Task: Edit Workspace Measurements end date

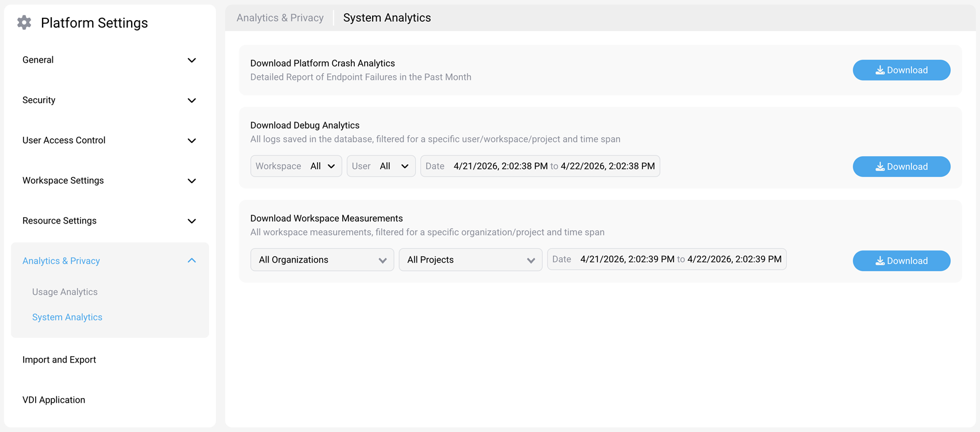Action: [x=734, y=259]
